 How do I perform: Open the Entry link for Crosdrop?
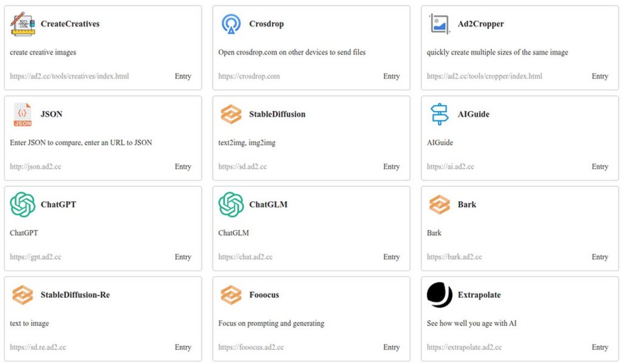(x=391, y=76)
